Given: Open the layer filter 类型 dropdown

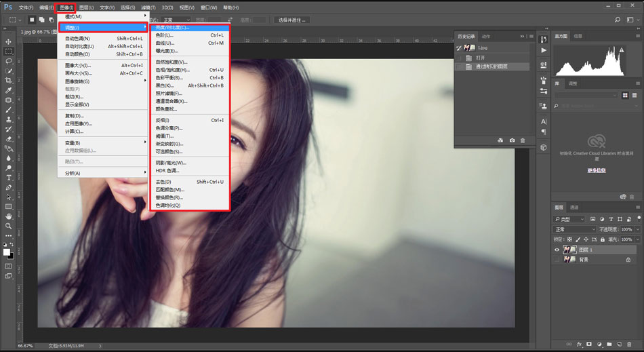Looking at the screenshot, I should (x=569, y=219).
